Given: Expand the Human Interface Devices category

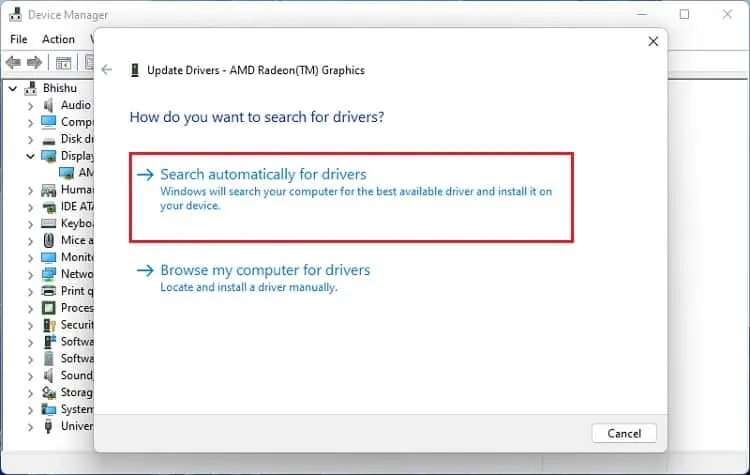Looking at the screenshot, I should point(31,191).
